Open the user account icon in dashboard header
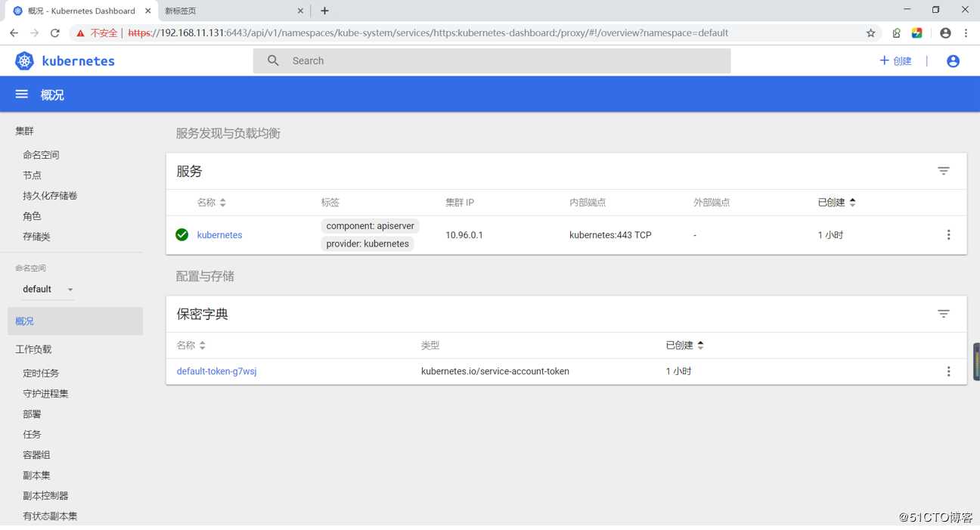980x530 pixels. pyautogui.click(x=953, y=61)
